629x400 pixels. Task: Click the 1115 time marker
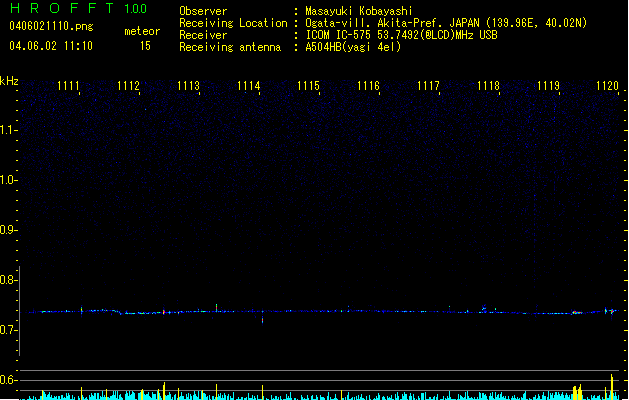(308, 86)
